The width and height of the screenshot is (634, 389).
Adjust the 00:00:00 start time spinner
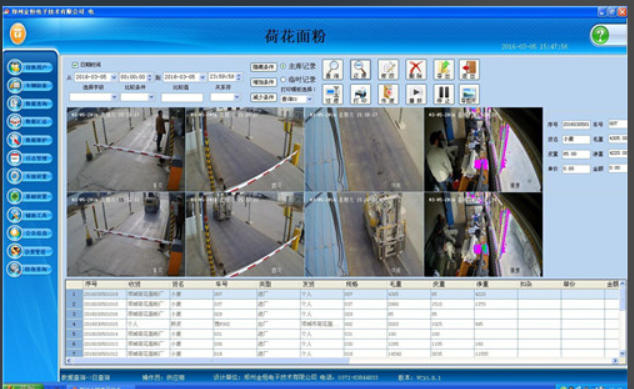tap(150, 77)
